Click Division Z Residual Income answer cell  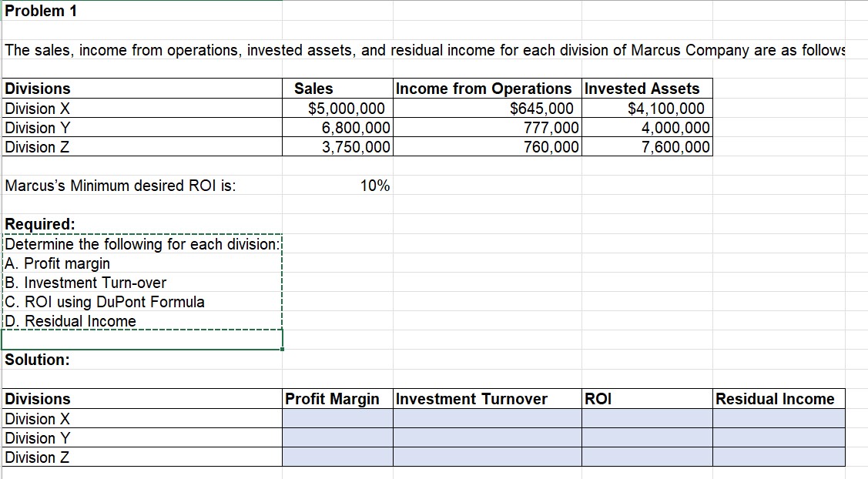click(x=779, y=457)
